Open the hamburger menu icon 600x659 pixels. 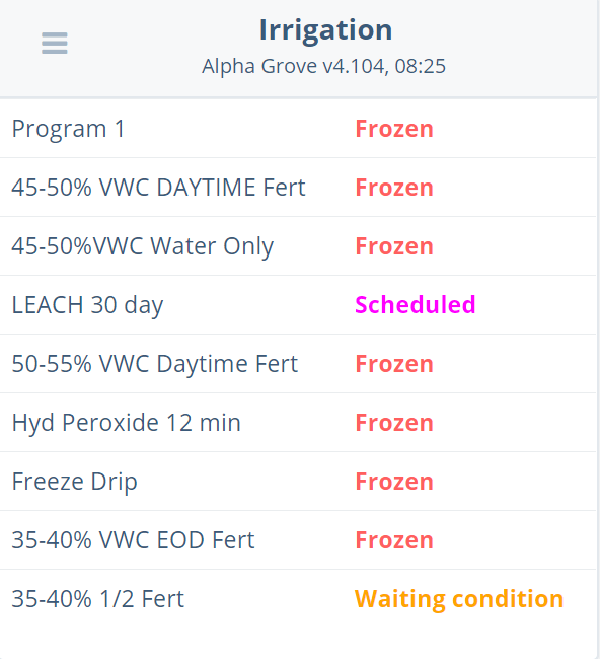(x=55, y=44)
